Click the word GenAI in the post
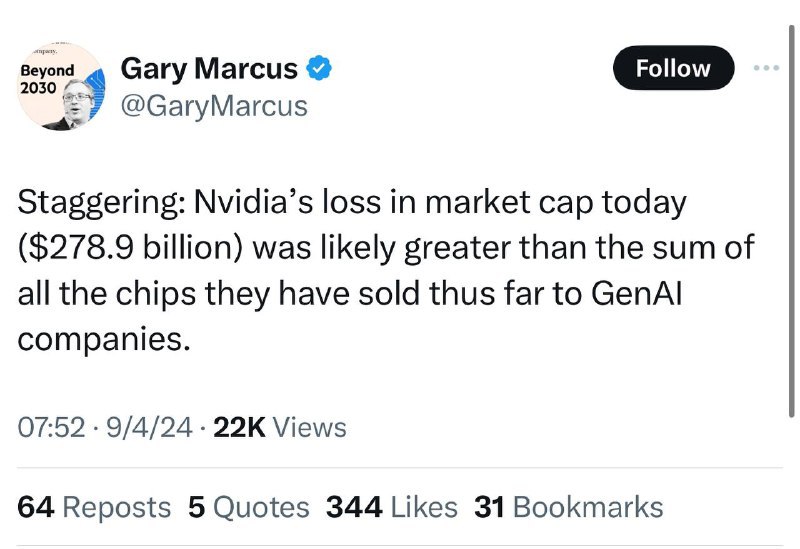The width and height of the screenshot is (800, 549). [x=637, y=293]
